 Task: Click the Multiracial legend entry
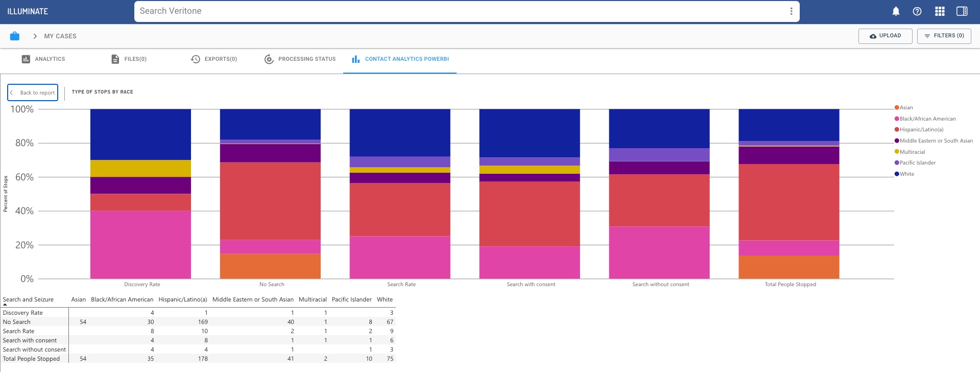(910, 152)
